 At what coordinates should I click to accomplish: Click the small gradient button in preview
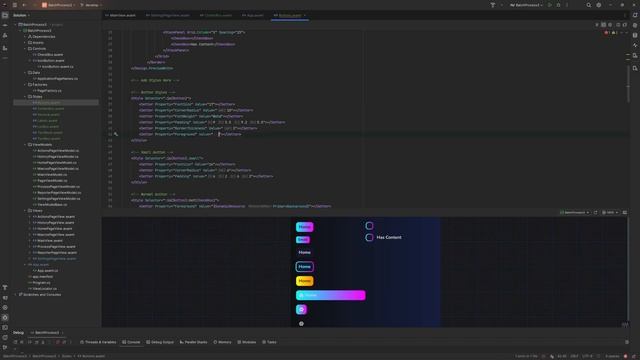point(302,240)
